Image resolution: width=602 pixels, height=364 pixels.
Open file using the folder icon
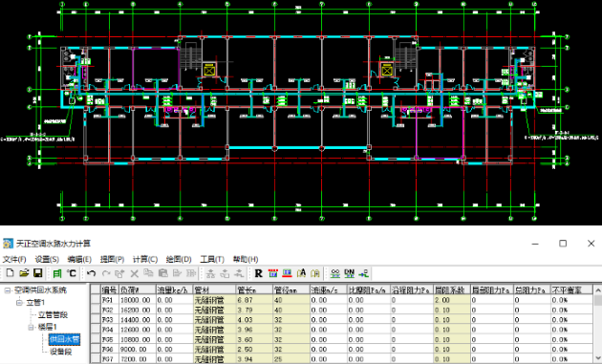coord(24,273)
